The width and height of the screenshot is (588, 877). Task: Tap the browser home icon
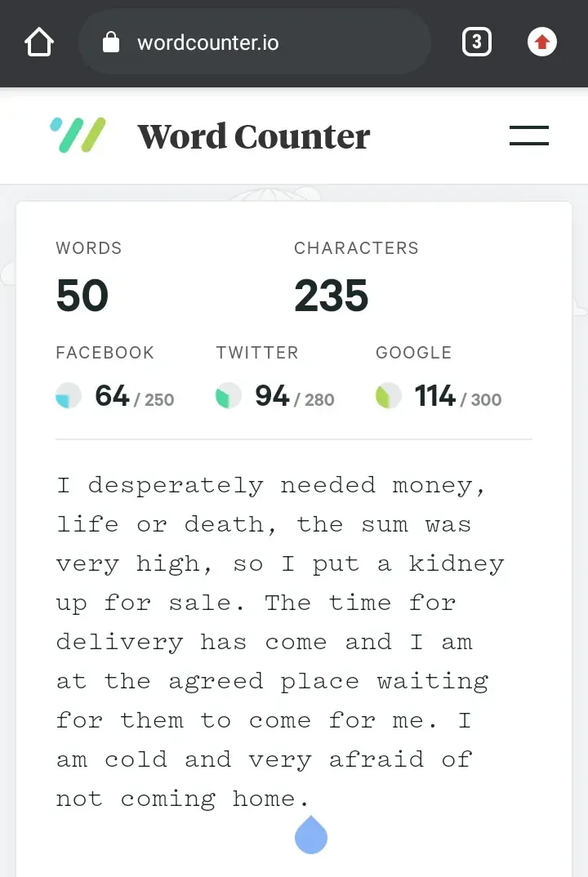coord(39,42)
